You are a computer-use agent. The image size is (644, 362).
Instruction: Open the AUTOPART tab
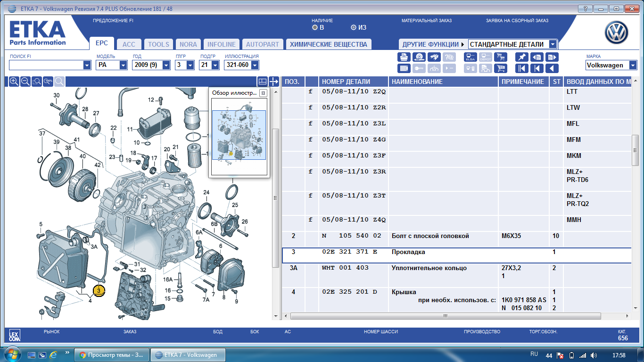263,44
